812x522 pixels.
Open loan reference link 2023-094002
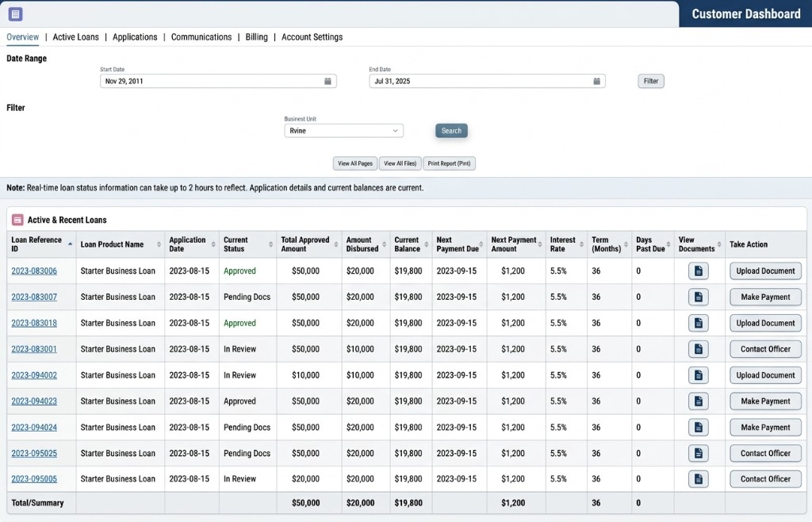click(34, 375)
